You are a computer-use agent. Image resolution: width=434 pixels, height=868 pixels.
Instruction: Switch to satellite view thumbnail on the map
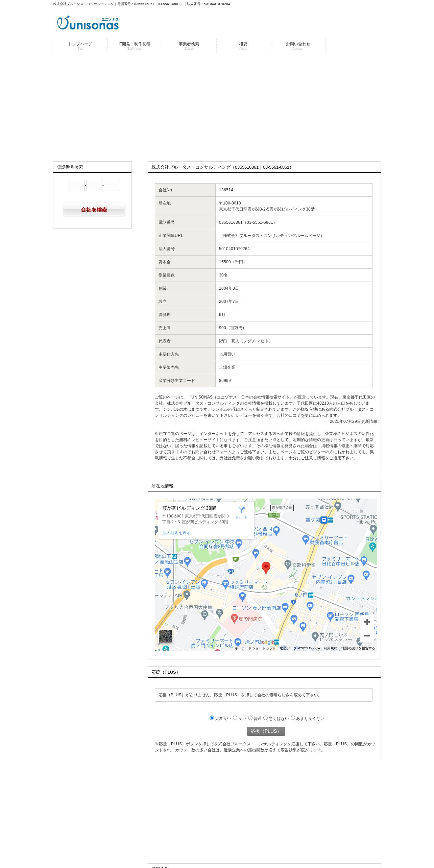coord(165,636)
